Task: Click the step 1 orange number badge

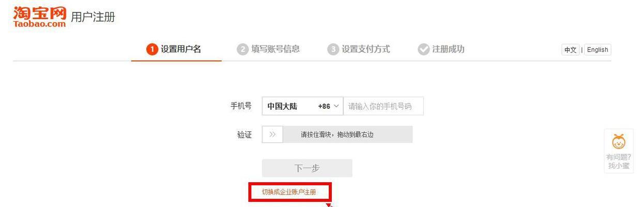Action: point(152,49)
